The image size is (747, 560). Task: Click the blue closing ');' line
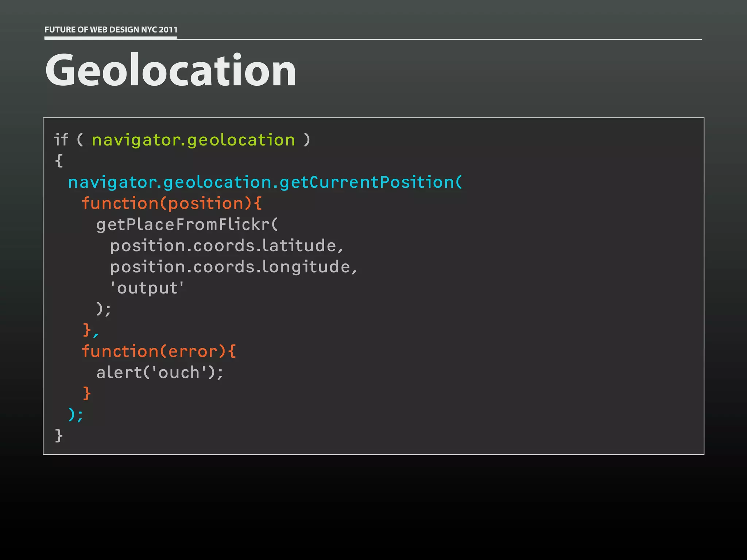76,415
